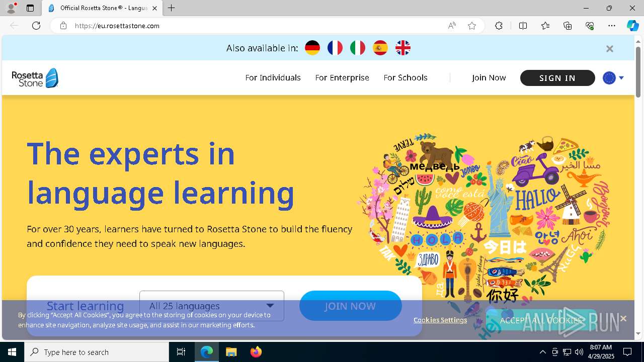Add this page to favorites star

[472, 26]
